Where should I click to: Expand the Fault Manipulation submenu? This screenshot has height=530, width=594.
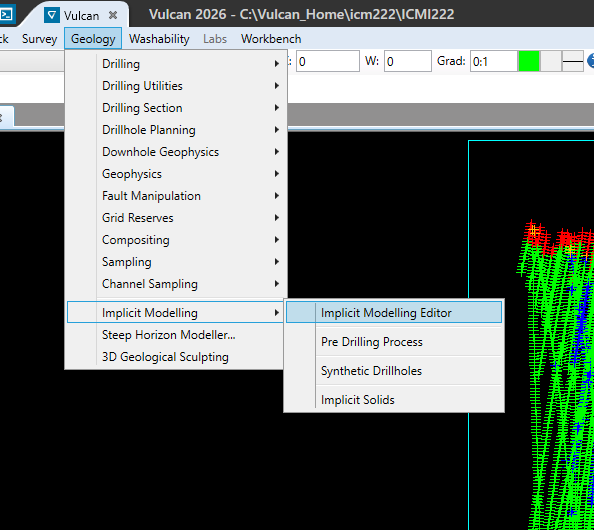tap(177, 196)
